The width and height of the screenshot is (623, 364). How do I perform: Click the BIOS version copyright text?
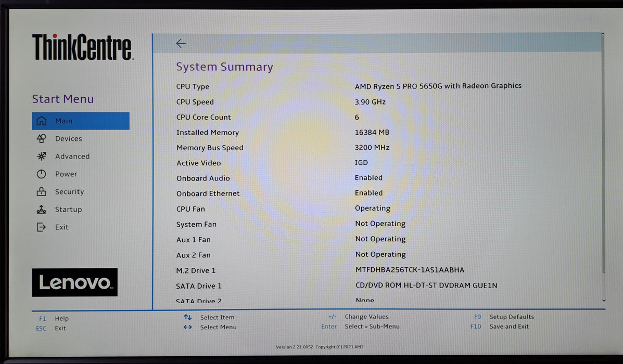[320, 347]
